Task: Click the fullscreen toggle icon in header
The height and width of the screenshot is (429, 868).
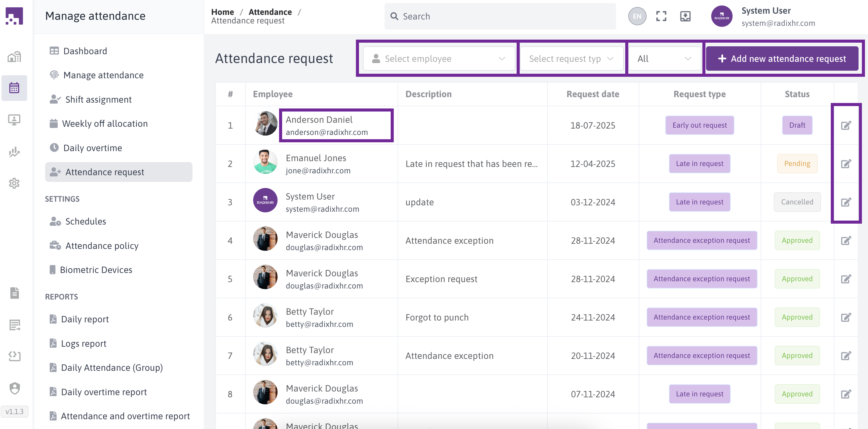Action: 661,16
